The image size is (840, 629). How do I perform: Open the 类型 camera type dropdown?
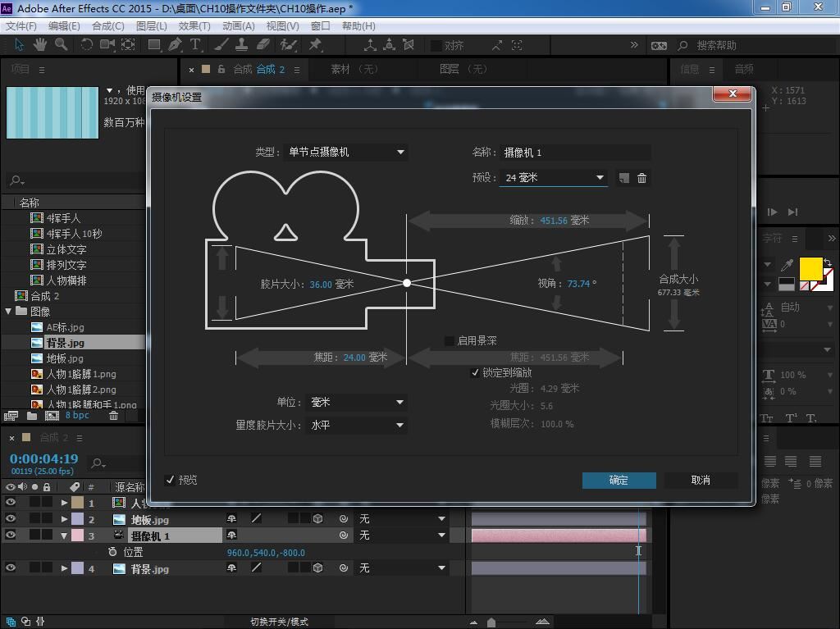346,153
